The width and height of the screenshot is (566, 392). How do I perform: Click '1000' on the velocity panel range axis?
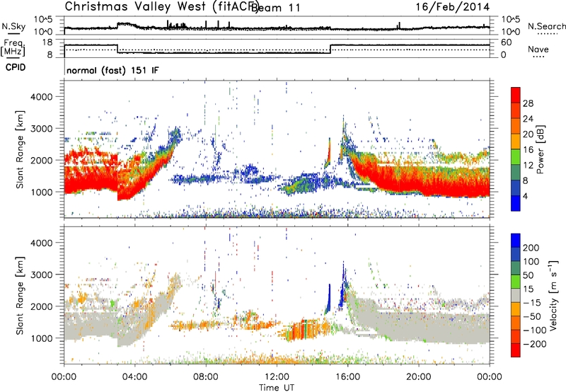tap(41, 338)
